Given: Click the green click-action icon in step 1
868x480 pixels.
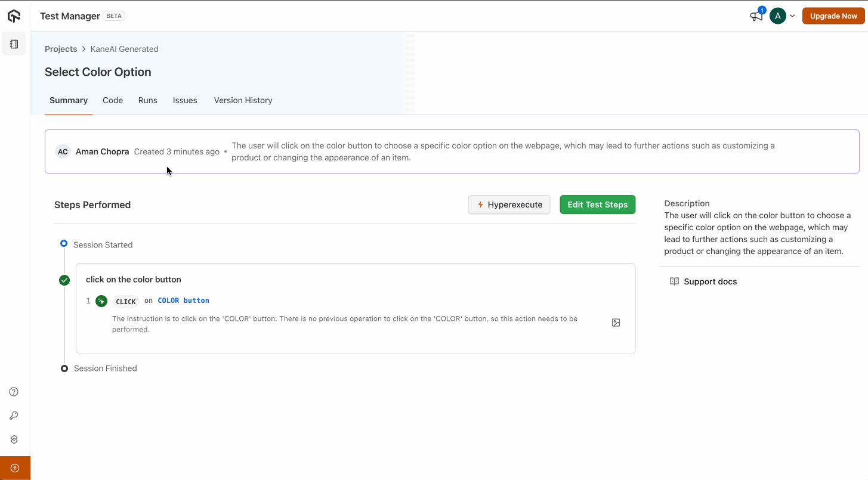Looking at the screenshot, I should click(x=101, y=301).
